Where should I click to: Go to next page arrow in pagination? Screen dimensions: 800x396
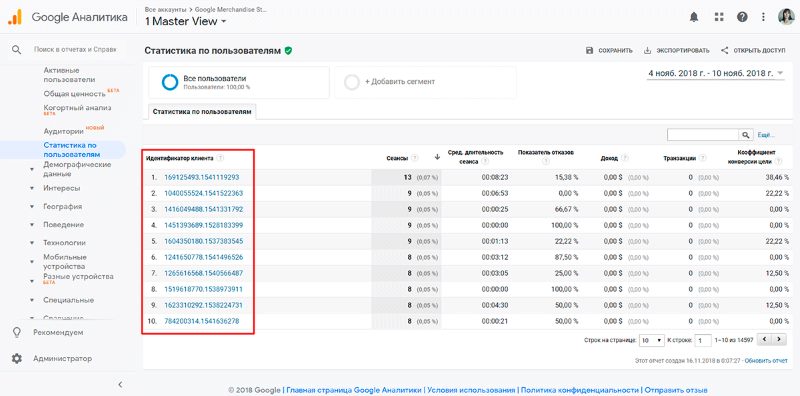(x=779, y=340)
